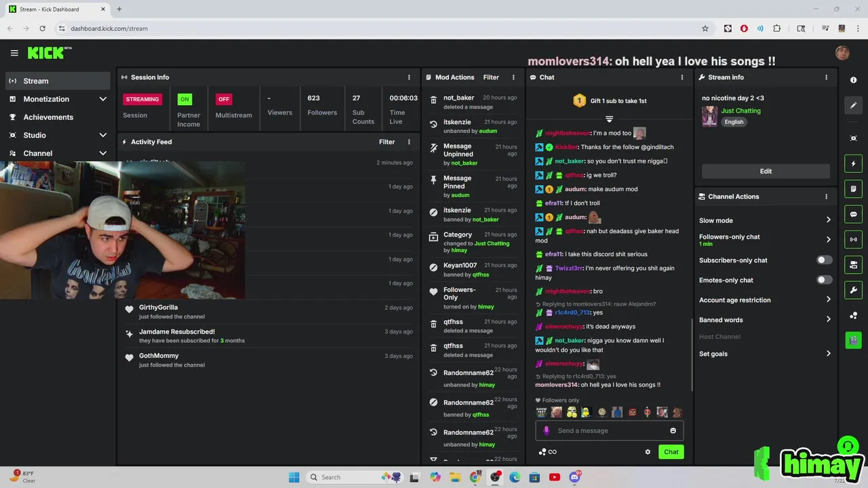Click Message Pinned mod action entry

pyautogui.click(x=473, y=186)
